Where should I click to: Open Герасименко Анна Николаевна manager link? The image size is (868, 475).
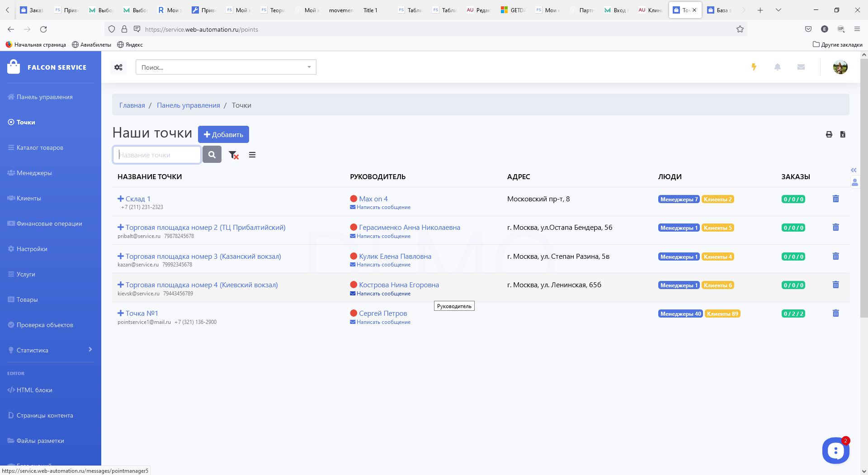click(409, 228)
